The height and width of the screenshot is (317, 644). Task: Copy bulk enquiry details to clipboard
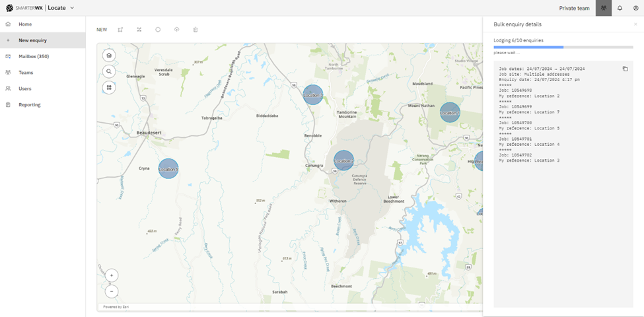[x=625, y=69]
